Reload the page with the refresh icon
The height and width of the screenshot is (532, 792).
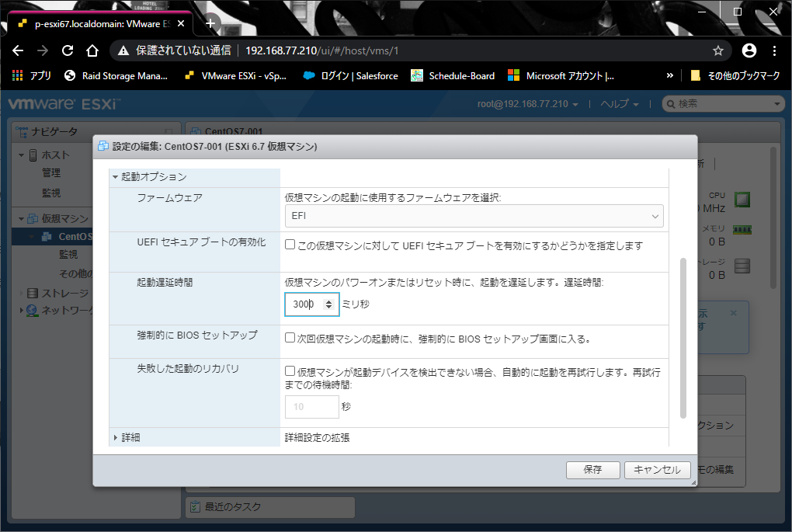[x=68, y=50]
